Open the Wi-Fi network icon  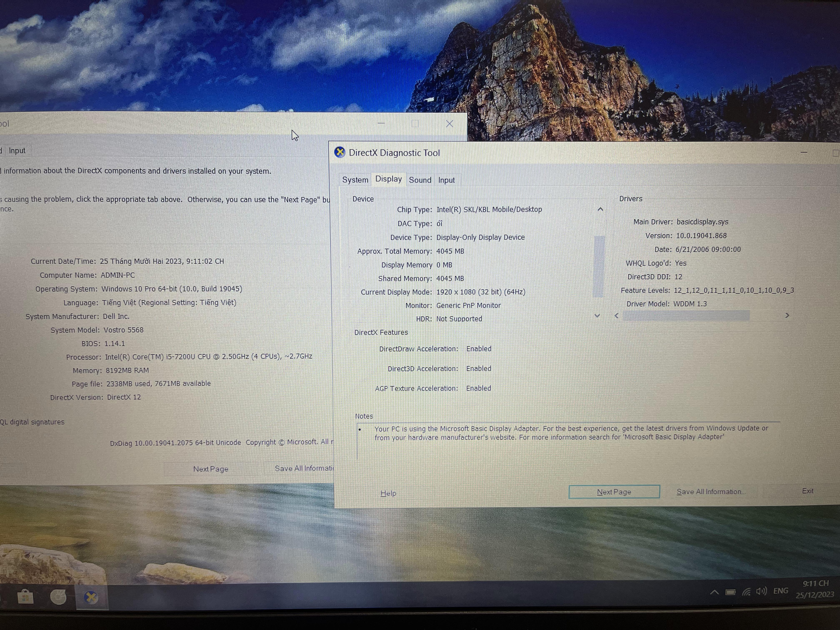(x=746, y=592)
